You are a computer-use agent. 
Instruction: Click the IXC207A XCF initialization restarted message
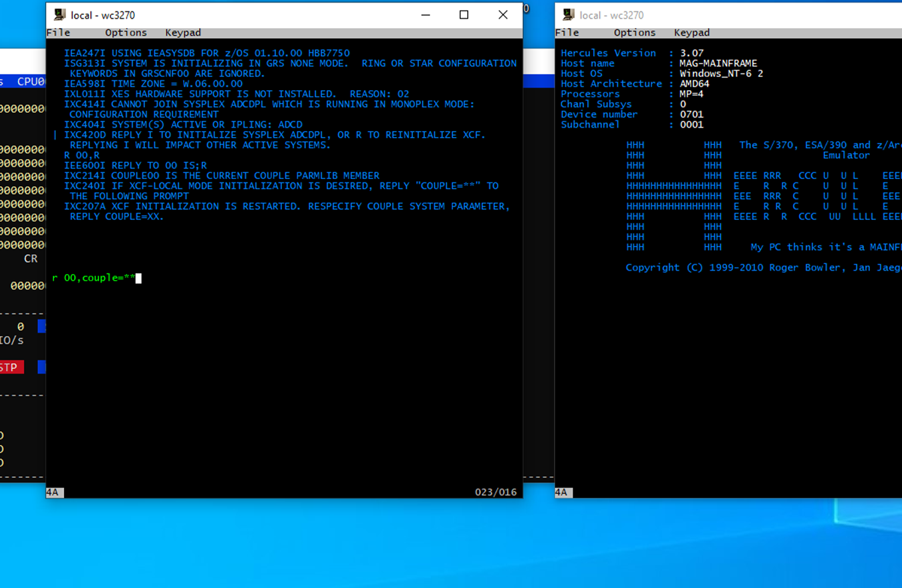point(287,206)
